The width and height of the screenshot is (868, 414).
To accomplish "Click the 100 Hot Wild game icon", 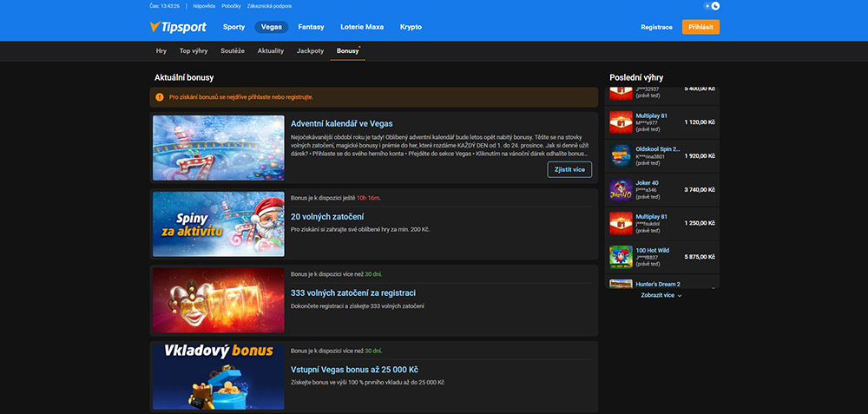I will (x=621, y=258).
